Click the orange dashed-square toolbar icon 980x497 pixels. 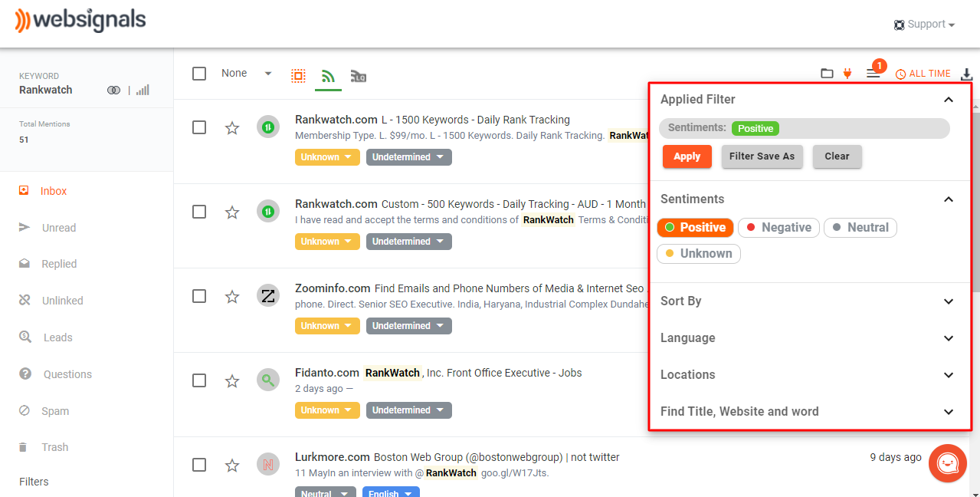[x=298, y=75]
